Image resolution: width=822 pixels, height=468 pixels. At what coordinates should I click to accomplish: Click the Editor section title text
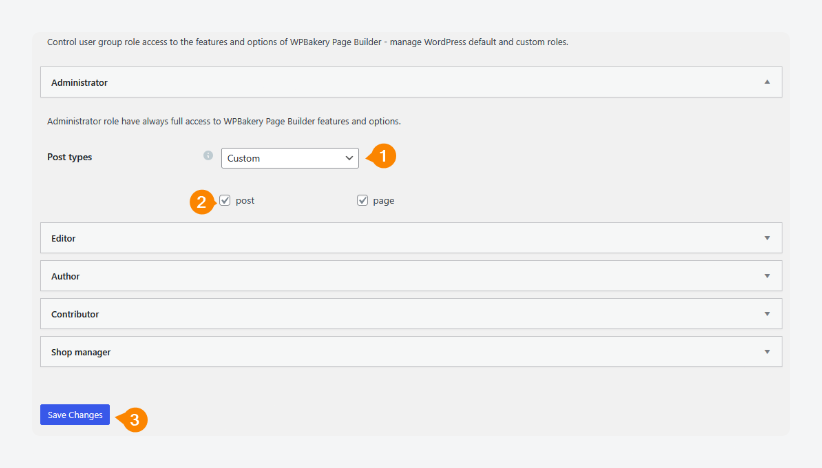[63, 238]
